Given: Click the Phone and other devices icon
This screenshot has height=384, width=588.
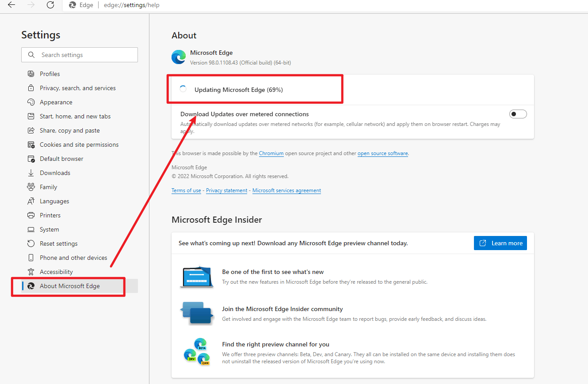Looking at the screenshot, I should [31, 258].
